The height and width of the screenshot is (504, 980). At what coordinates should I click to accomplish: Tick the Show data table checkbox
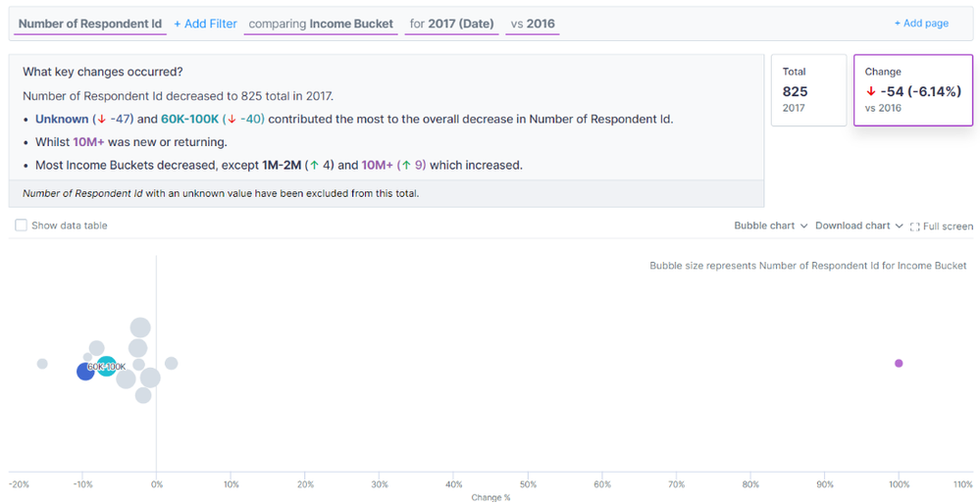(22, 226)
